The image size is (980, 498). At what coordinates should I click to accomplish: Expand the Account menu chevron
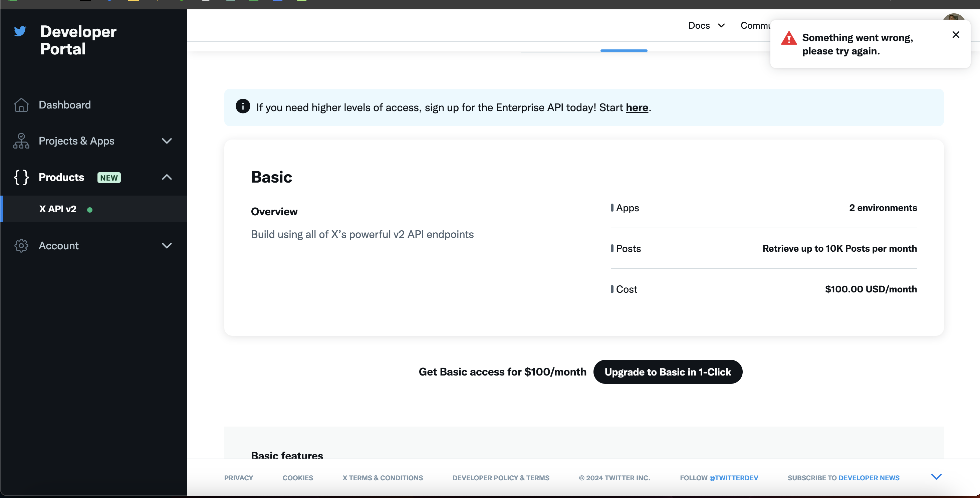[167, 246]
